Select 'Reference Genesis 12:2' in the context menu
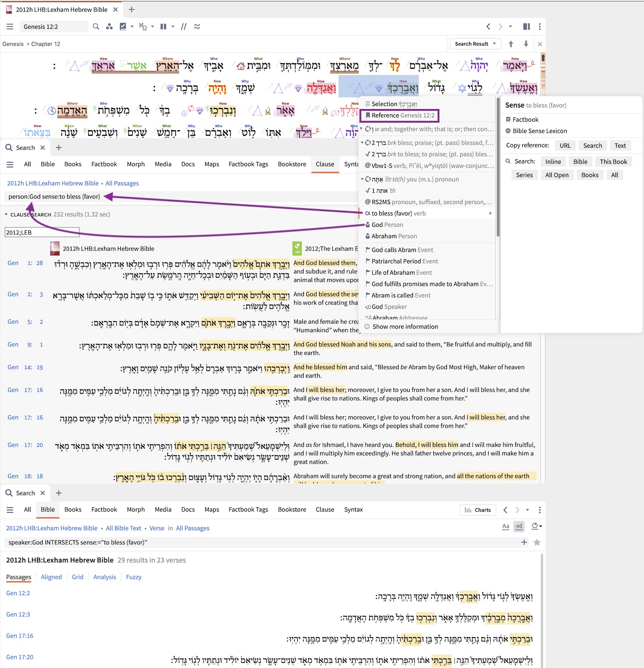The image size is (644, 668). click(399, 115)
